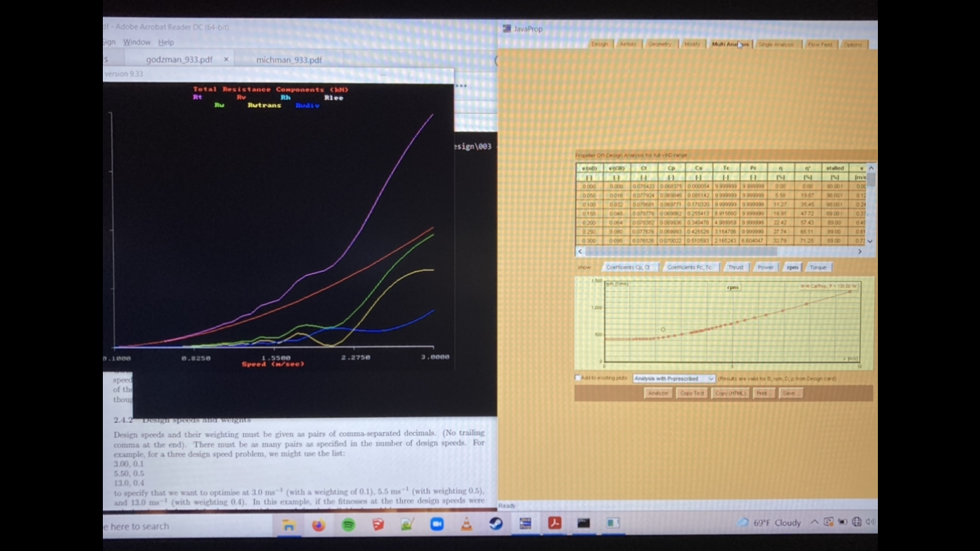Select the Tc column header
The image size is (980, 551).
point(727,168)
